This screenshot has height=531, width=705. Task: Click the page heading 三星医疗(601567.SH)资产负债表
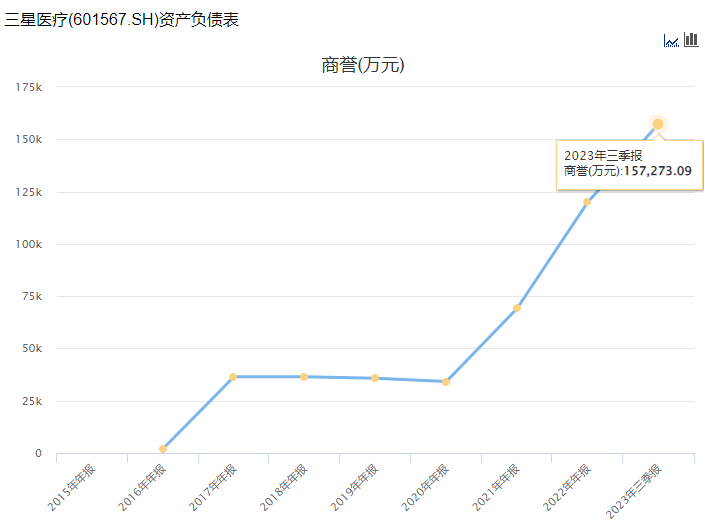[122, 20]
